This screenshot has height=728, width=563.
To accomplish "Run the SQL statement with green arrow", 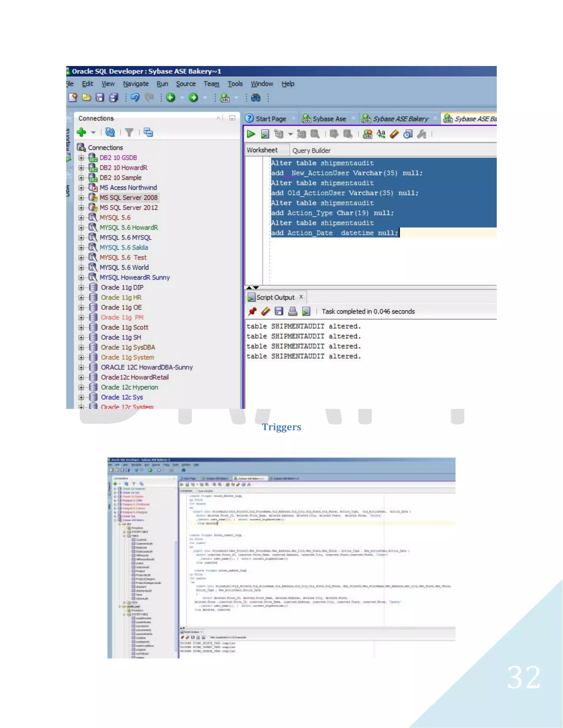I will tap(251, 134).
